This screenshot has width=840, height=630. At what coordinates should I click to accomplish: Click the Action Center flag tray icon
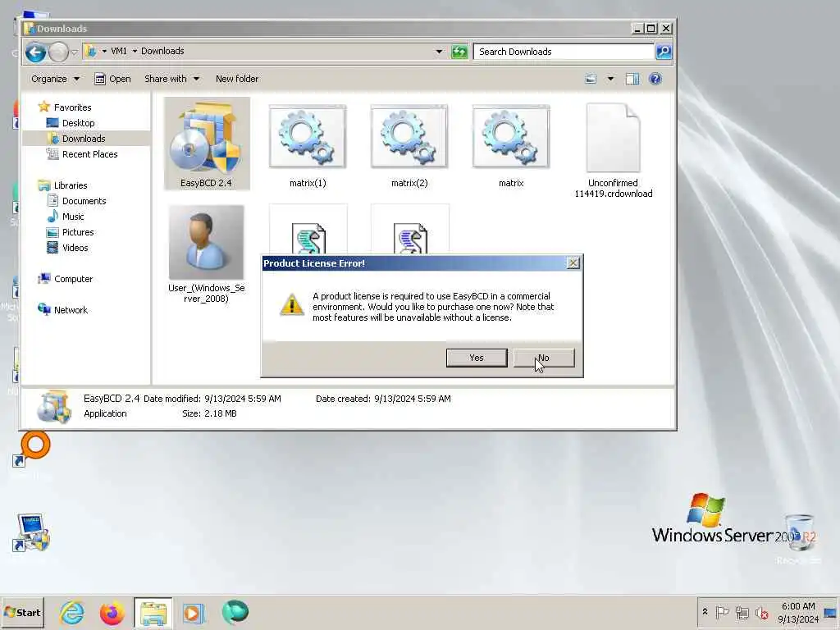[722, 612]
